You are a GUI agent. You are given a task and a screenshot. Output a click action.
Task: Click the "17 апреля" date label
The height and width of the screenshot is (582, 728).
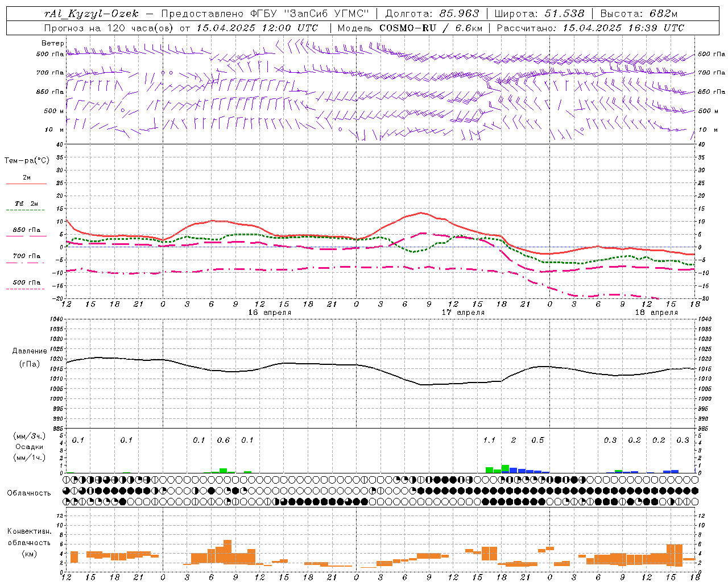point(464,313)
